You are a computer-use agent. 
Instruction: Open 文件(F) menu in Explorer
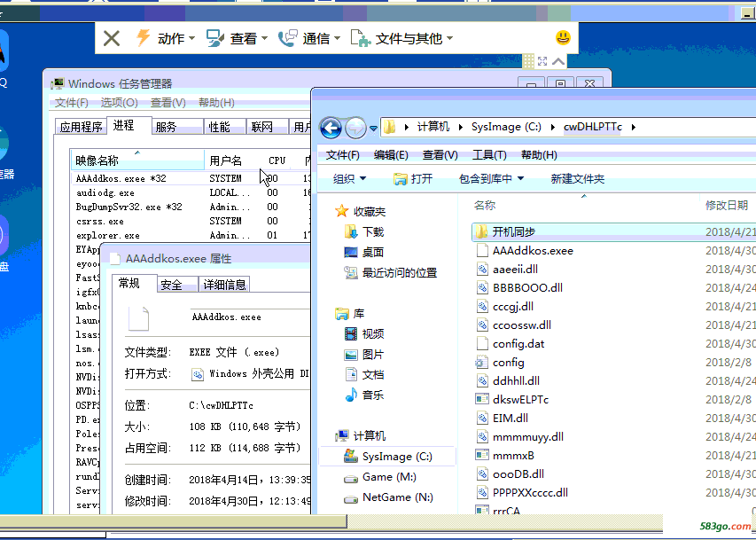tap(342, 155)
